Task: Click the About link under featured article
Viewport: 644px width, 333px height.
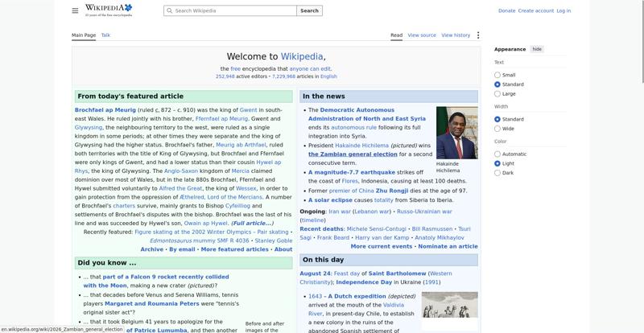Action: click(x=283, y=249)
